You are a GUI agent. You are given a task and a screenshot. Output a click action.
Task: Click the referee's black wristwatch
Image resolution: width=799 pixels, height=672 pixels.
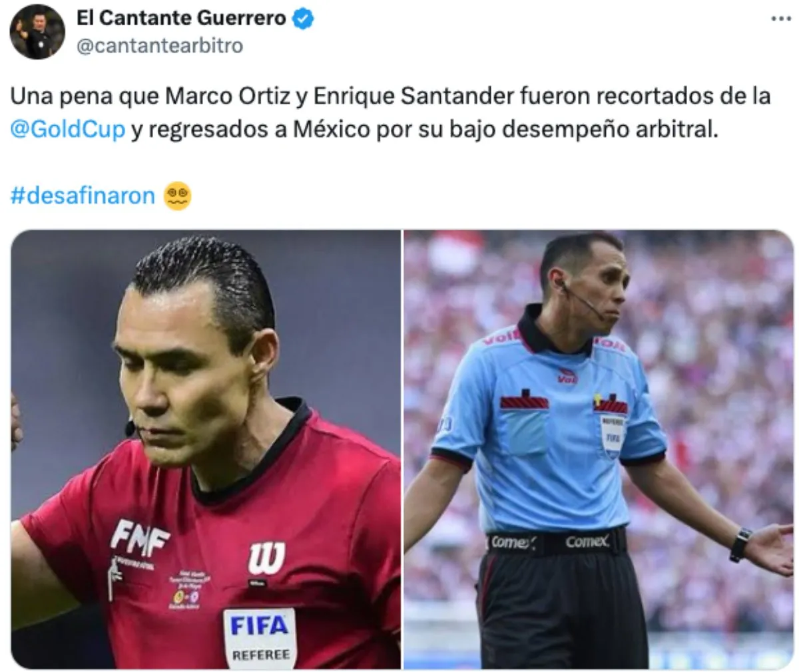[x=740, y=545]
